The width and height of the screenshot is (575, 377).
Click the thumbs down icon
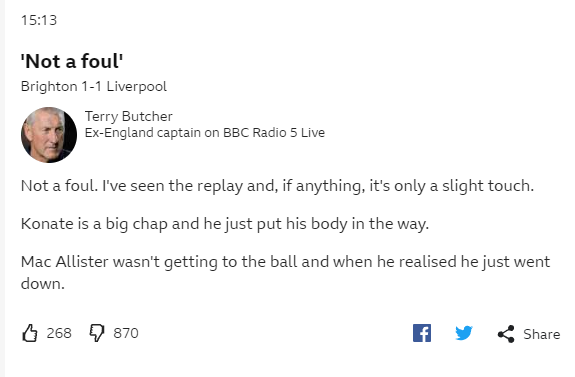point(97,333)
